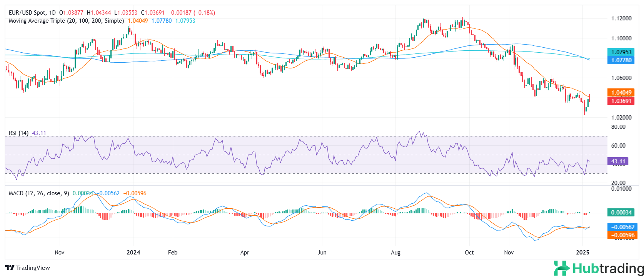644x276 pixels.
Task: Click the 2024 label on time axis
Action: click(x=133, y=253)
